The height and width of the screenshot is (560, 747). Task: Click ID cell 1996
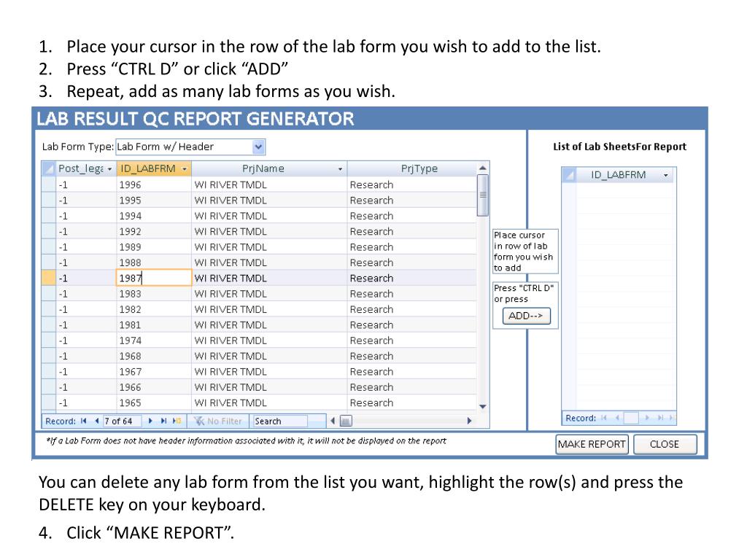[x=153, y=184]
